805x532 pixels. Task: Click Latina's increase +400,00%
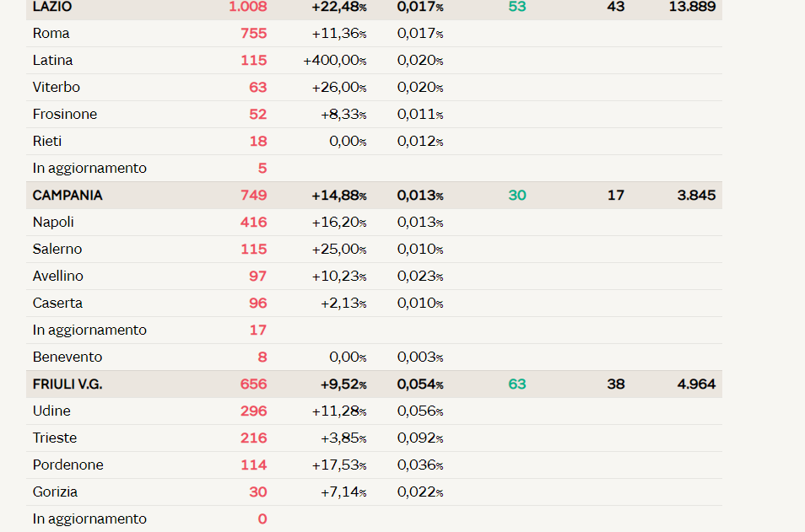click(x=335, y=60)
